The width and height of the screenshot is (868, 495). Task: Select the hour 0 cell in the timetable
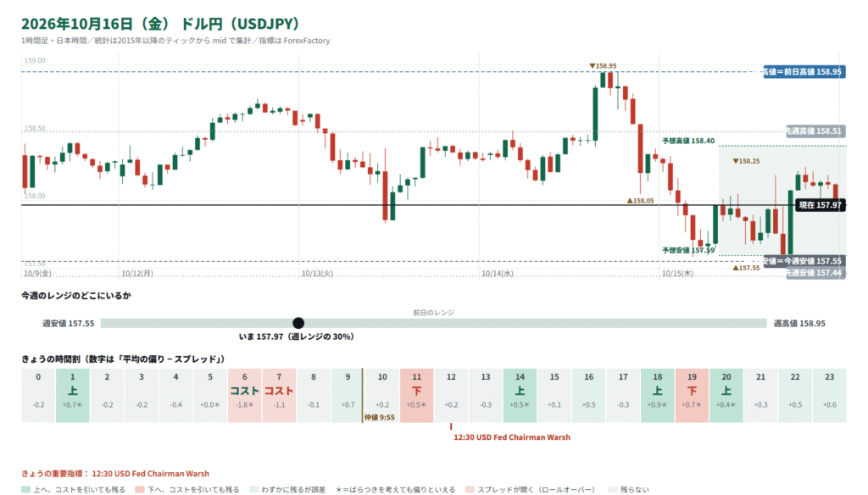click(38, 395)
